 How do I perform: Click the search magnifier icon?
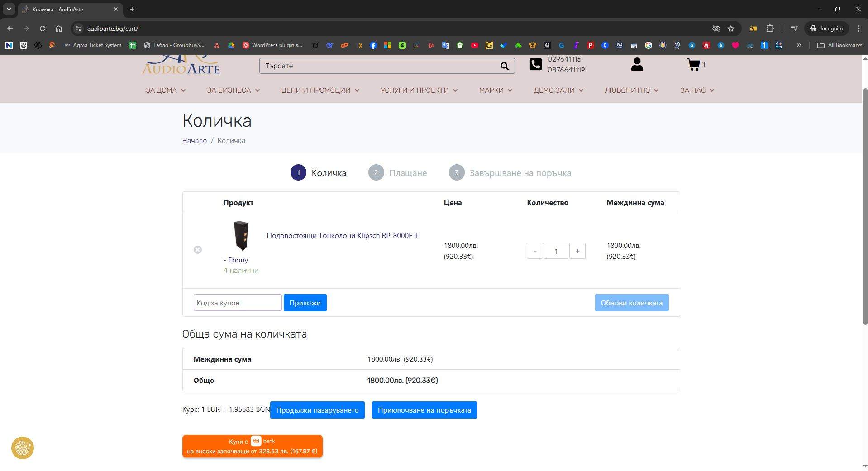click(504, 66)
